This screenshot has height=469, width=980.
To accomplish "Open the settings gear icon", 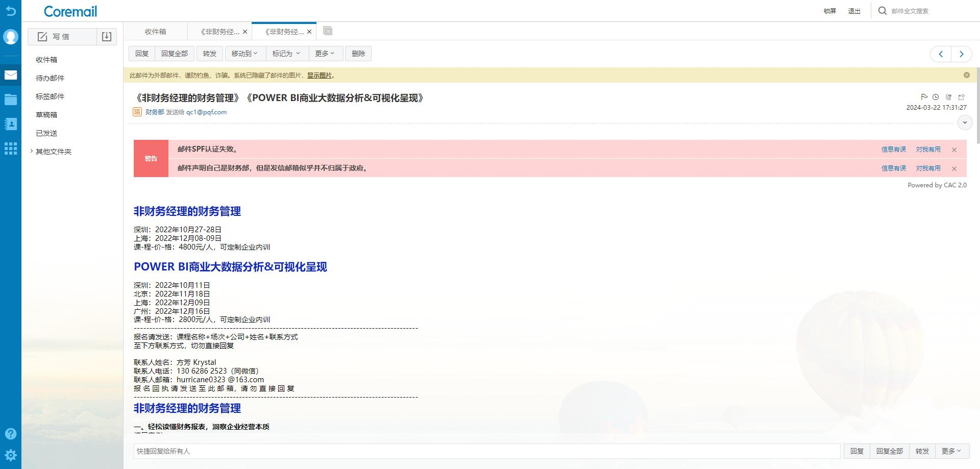I will point(11,455).
